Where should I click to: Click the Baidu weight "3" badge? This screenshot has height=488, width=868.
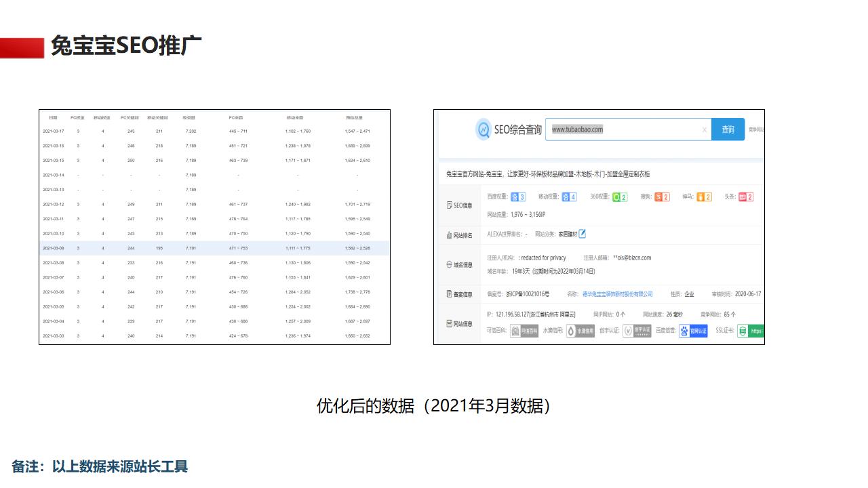click(518, 197)
